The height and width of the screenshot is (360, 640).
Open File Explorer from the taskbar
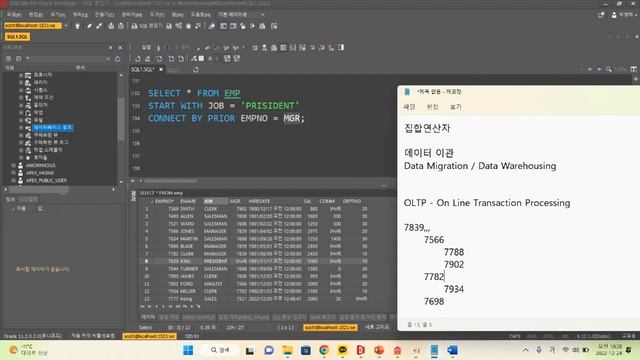287,350
